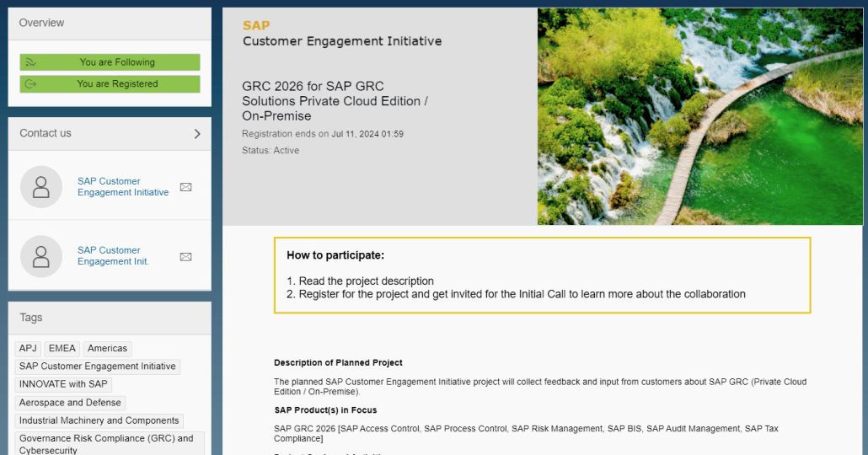Click the Overview panel header
868x455 pixels.
[110, 23]
